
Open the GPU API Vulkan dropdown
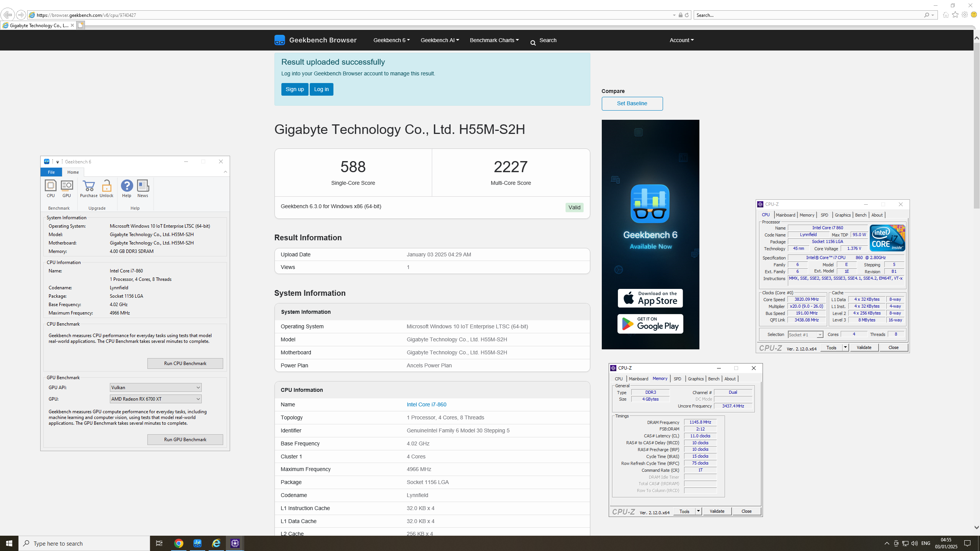pyautogui.click(x=155, y=388)
